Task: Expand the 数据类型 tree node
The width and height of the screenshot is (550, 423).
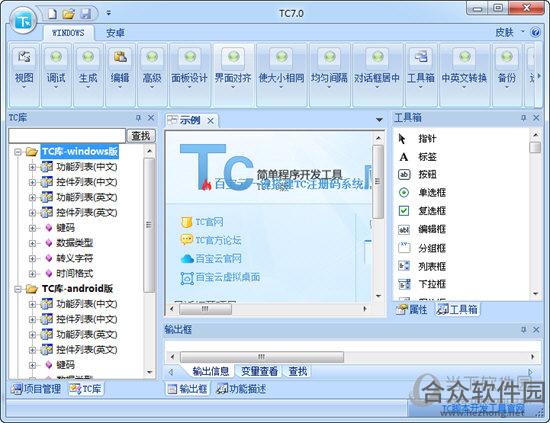Action: pos(33,243)
